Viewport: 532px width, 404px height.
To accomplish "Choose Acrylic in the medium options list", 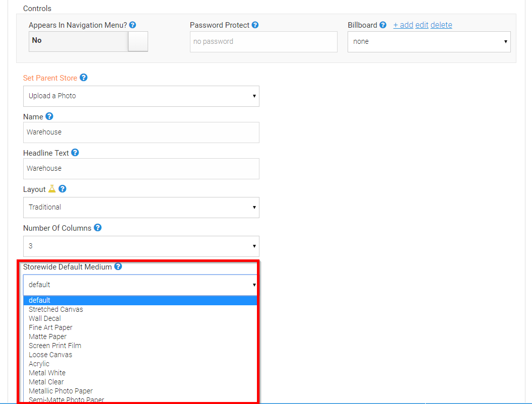I will pyautogui.click(x=39, y=364).
